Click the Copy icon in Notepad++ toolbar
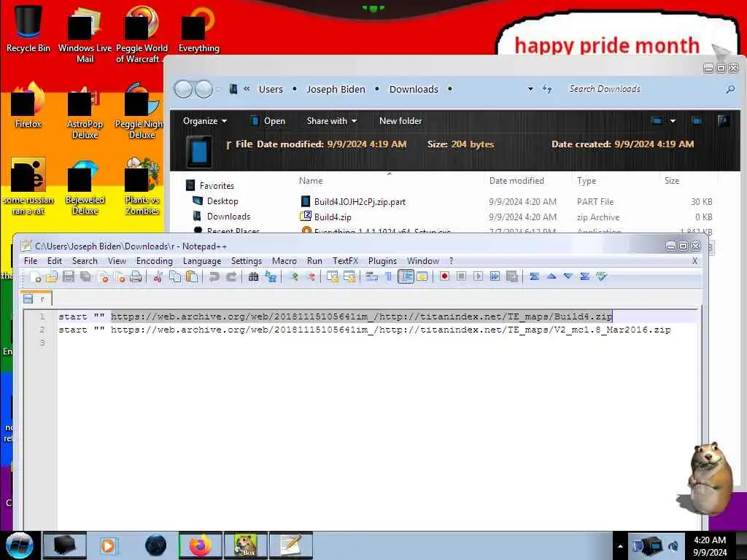Viewport: 747px width, 560px height. pyautogui.click(x=175, y=276)
